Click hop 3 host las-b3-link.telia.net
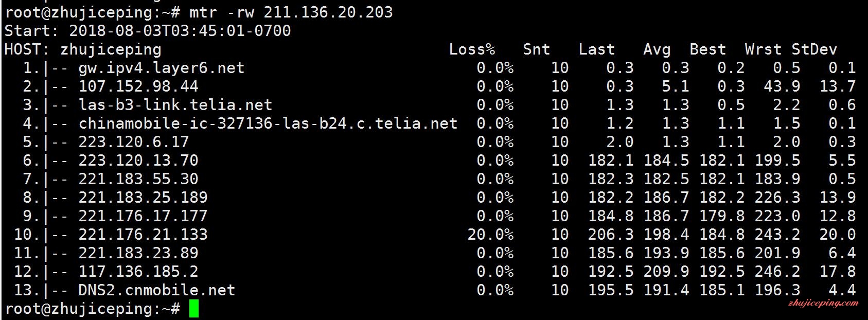The height and width of the screenshot is (320, 868). pos(175,105)
